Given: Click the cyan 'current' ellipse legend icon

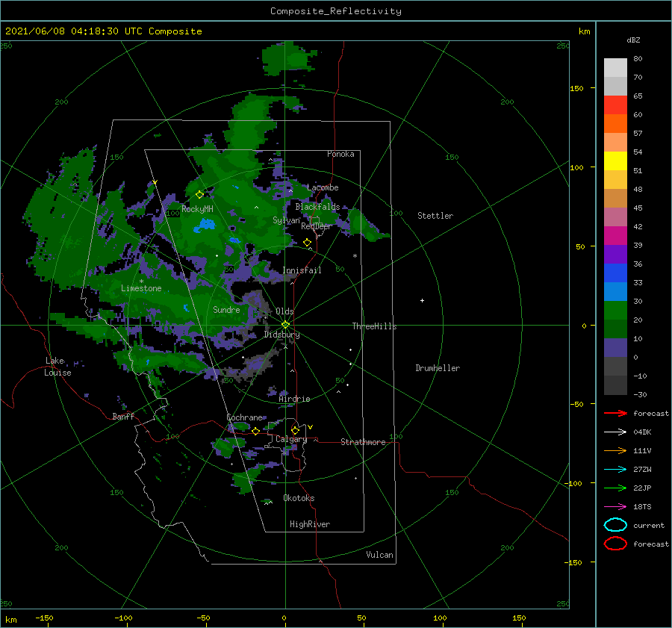Looking at the screenshot, I should [x=615, y=525].
